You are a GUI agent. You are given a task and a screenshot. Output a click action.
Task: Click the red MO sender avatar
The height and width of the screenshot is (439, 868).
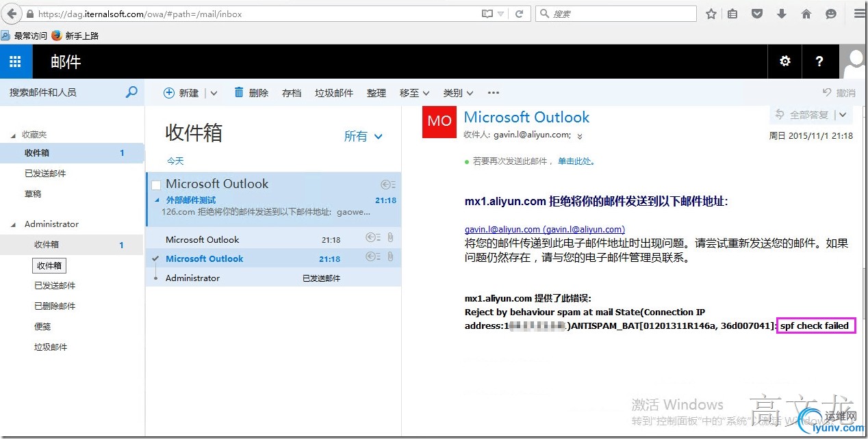(439, 121)
